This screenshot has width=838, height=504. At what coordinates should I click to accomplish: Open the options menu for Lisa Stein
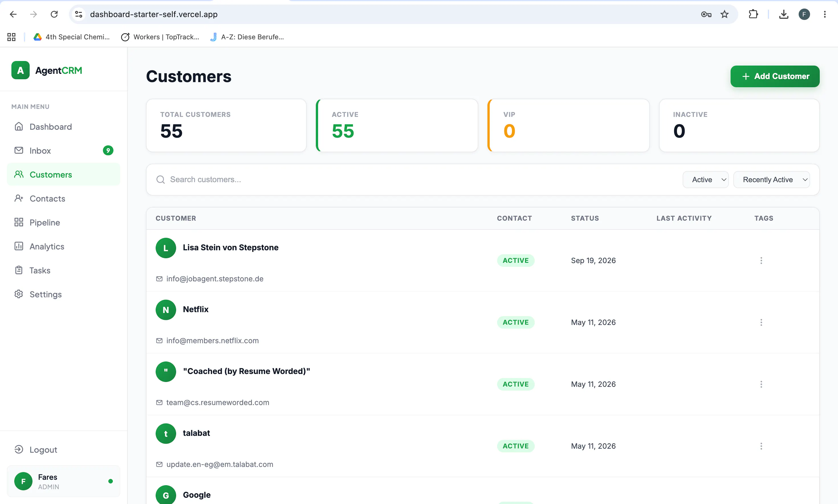tap(761, 261)
